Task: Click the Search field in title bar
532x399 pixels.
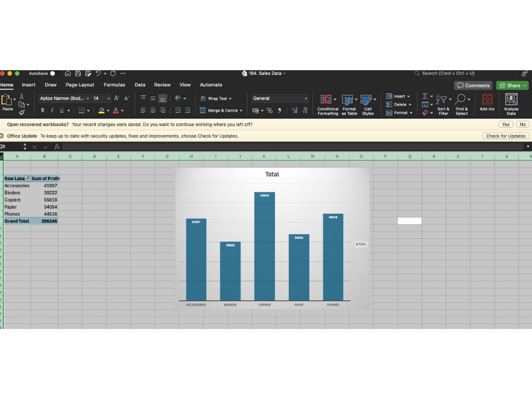Action: pos(465,73)
